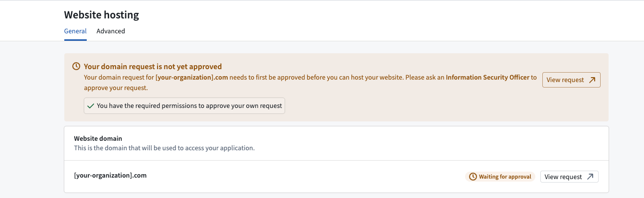Click external arrow icon in banner View request
The image size is (644, 198).
[592, 80]
